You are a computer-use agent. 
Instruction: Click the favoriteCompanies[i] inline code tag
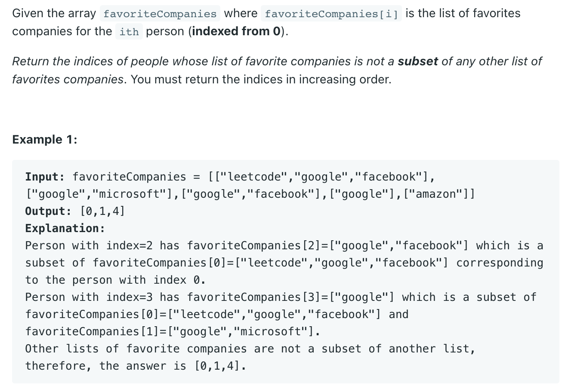tap(331, 14)
